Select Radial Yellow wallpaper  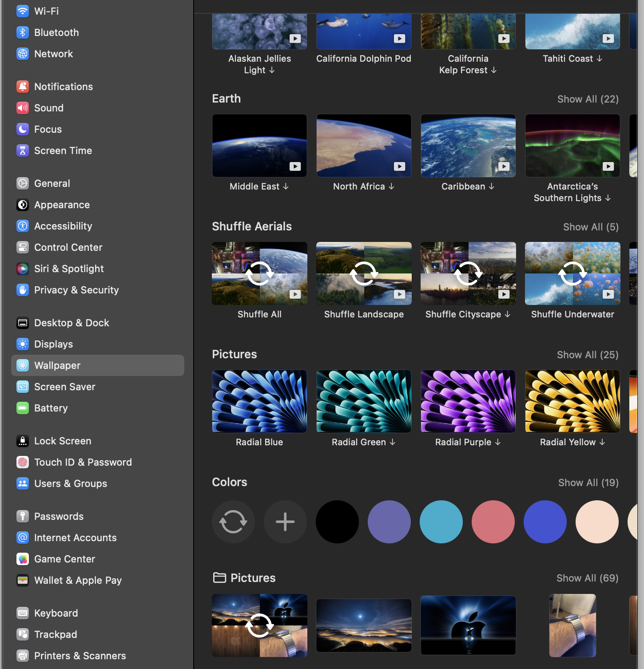click(x=572, y=401)
